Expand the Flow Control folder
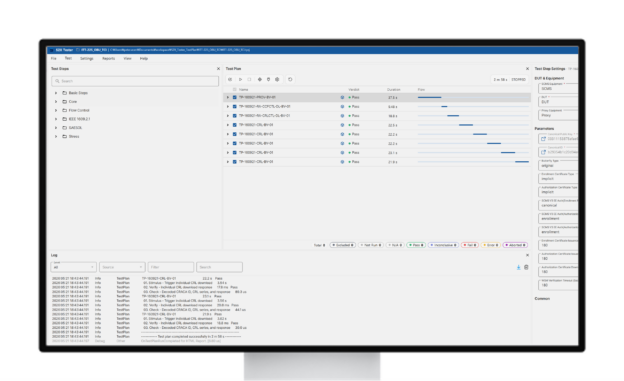 pyautogui.click(x=56, y=110)
